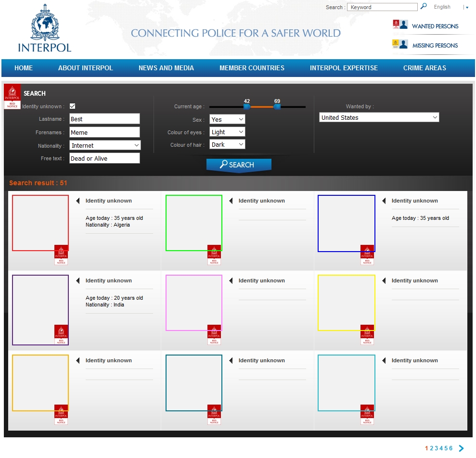Click arrow beside green-framed result's Identity unknown
The image size is (476, 458).
tap(231, 201)
